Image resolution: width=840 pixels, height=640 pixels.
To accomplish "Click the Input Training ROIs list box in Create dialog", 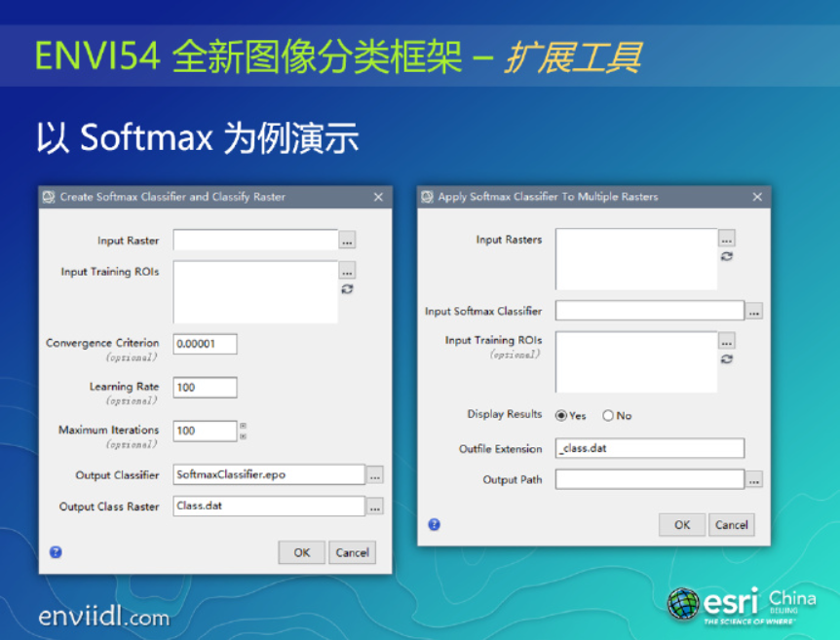I will [255, 292].
